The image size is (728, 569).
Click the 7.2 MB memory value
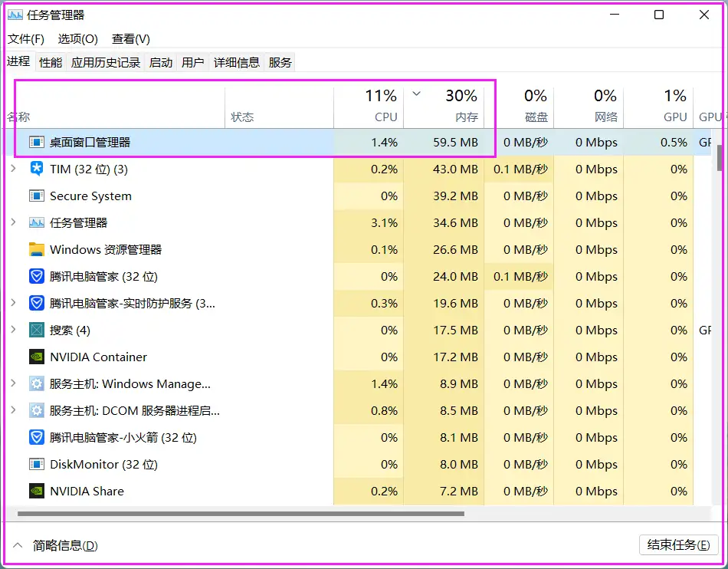(x=459, y=491)
